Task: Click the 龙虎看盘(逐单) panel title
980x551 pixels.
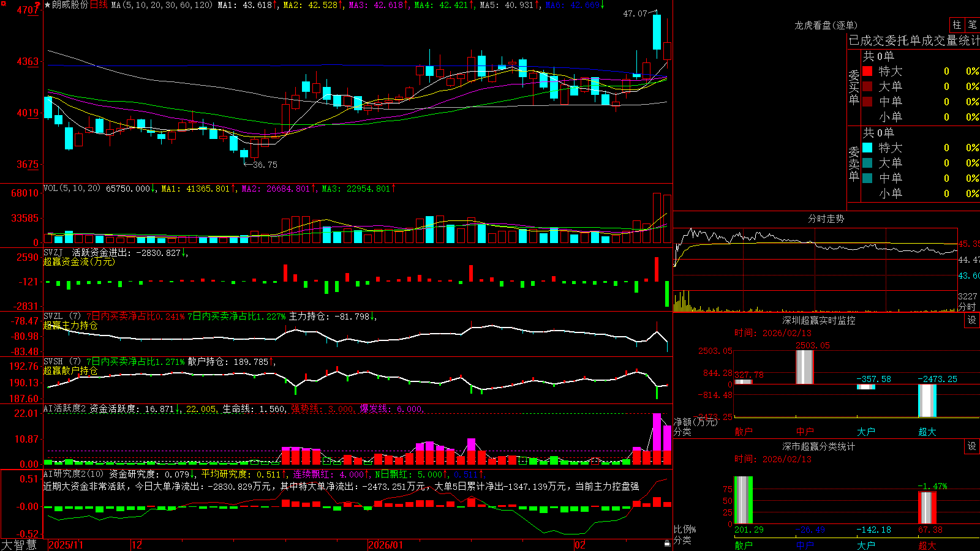Action: coord(826,25)
